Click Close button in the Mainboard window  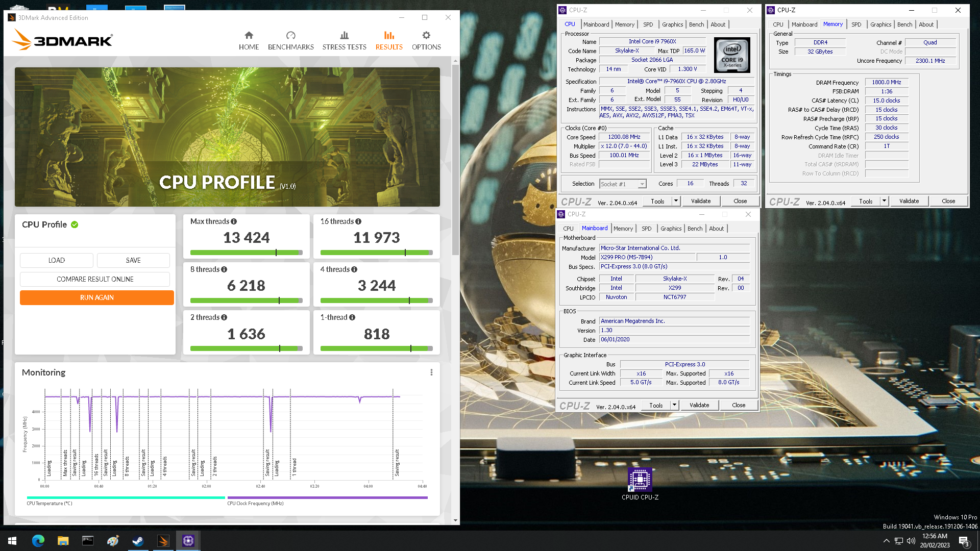click(x=739, y=405)
